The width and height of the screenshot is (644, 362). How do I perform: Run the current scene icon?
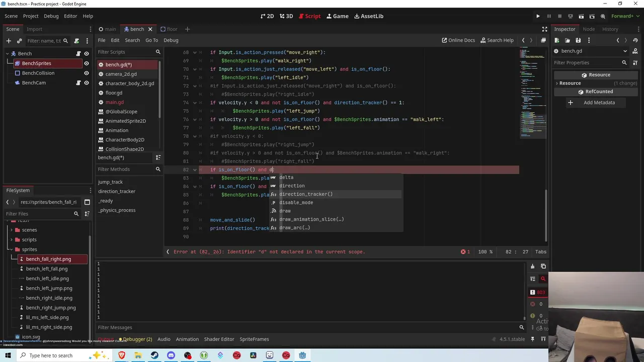coord(582,16)
